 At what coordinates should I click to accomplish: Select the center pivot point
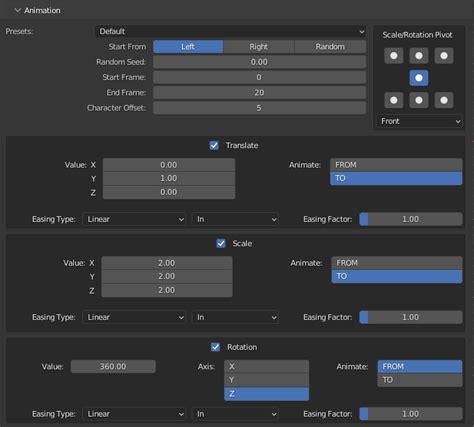click(x=419, y=78)
